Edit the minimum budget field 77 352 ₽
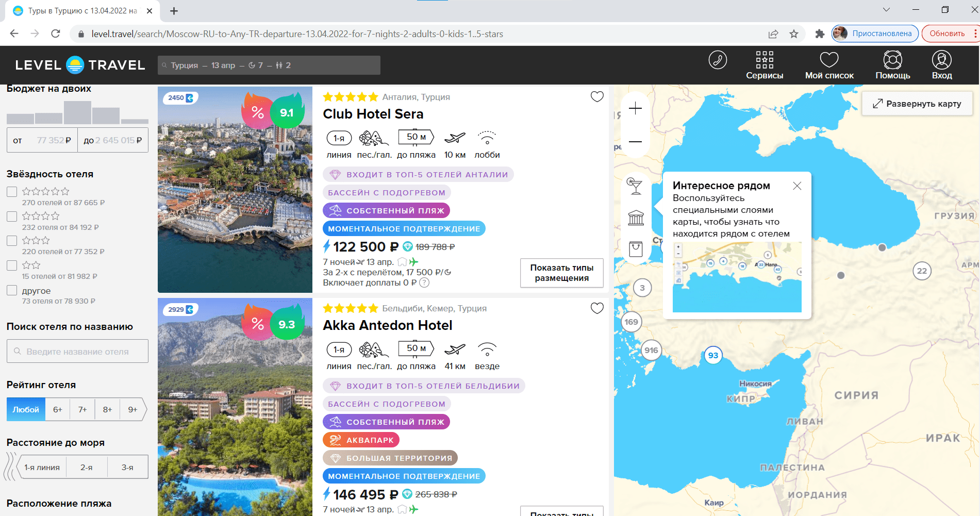This screenshot has width=980, height=516. tap(42, 140)
